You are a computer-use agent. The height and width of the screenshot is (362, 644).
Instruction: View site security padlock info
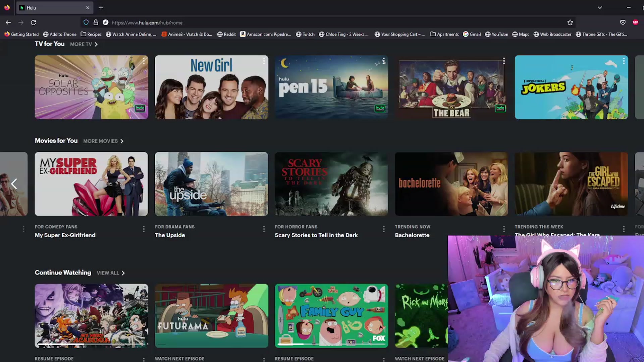[x=96, y=22]
